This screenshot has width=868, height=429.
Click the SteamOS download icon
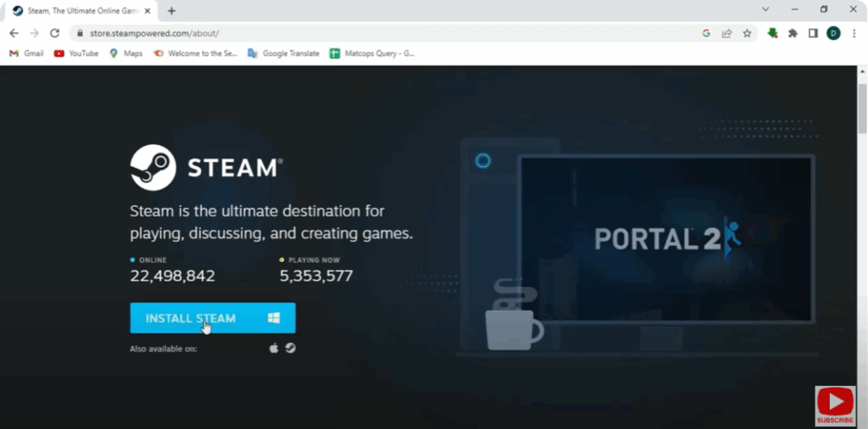click(290, 348)
